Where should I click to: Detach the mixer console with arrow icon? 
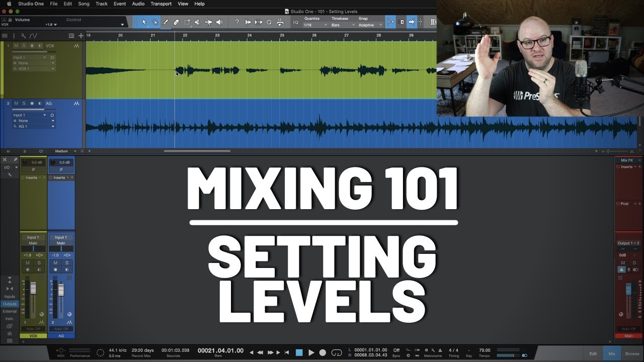pyautogui.click(x=15, y=160)
